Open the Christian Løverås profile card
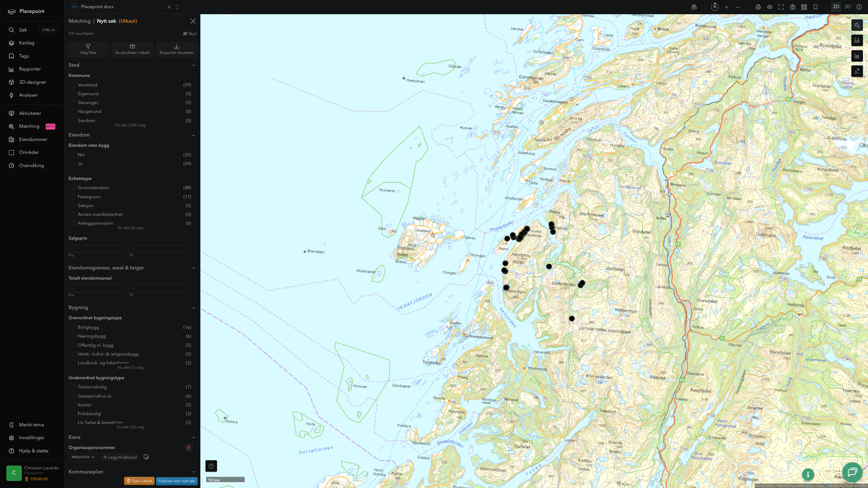 [x=33, y=473]
